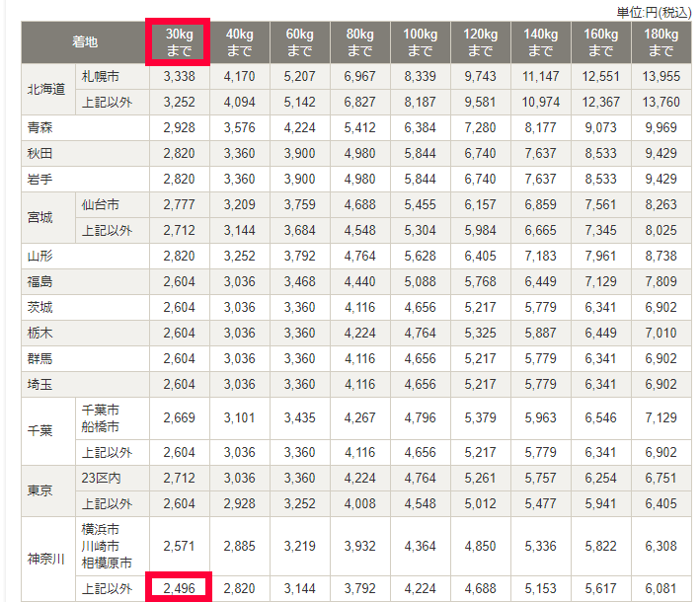The image size is (700, 602).
Task: Click the highlighted 2,496 price cell
Action: coord(180,589)
